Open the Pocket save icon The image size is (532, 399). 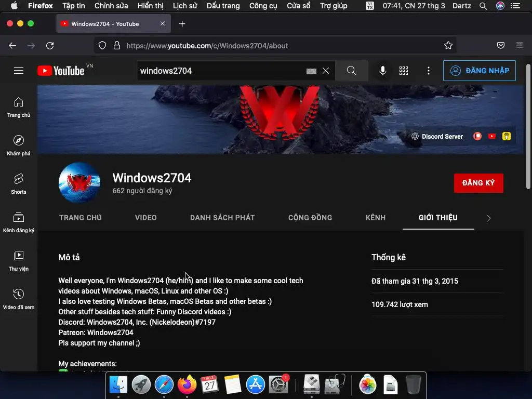[x=501, y=46]
